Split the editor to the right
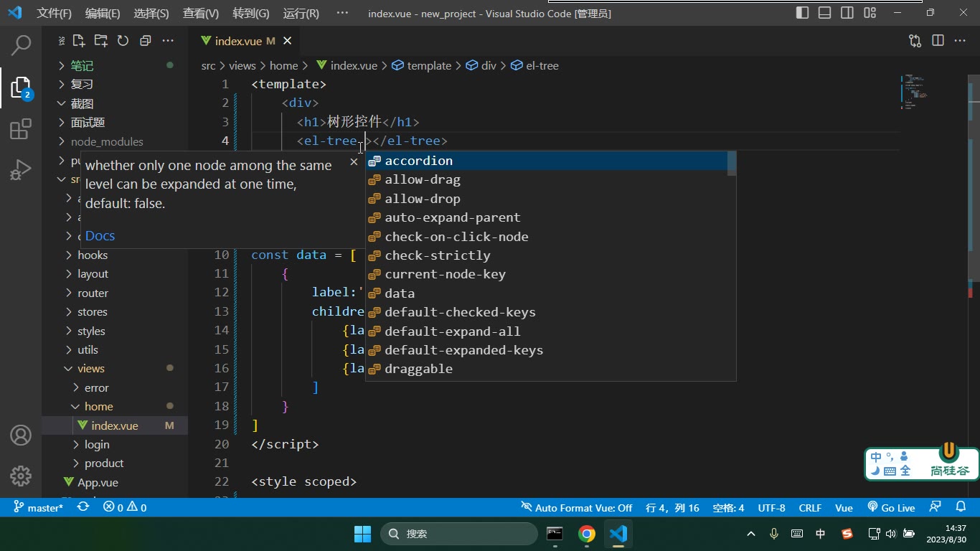The image size is (980, 551). coord(938,41)
